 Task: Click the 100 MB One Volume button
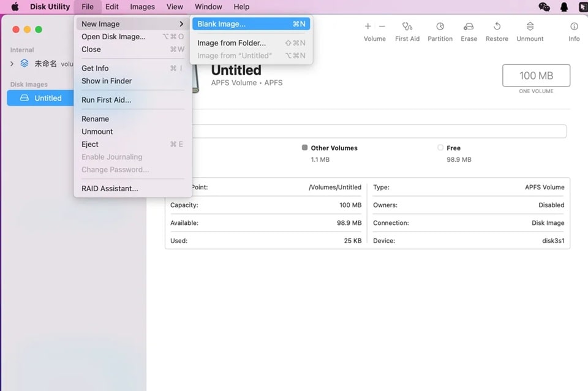(x=536, y=75)
